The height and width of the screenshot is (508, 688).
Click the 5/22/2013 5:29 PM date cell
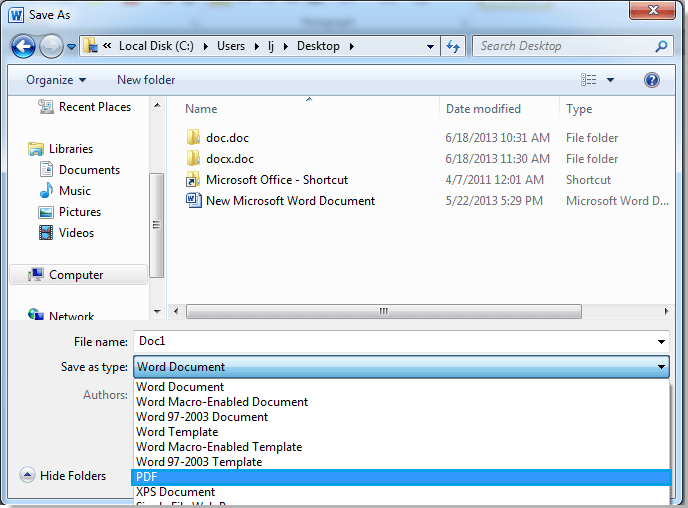click(494, 201)
